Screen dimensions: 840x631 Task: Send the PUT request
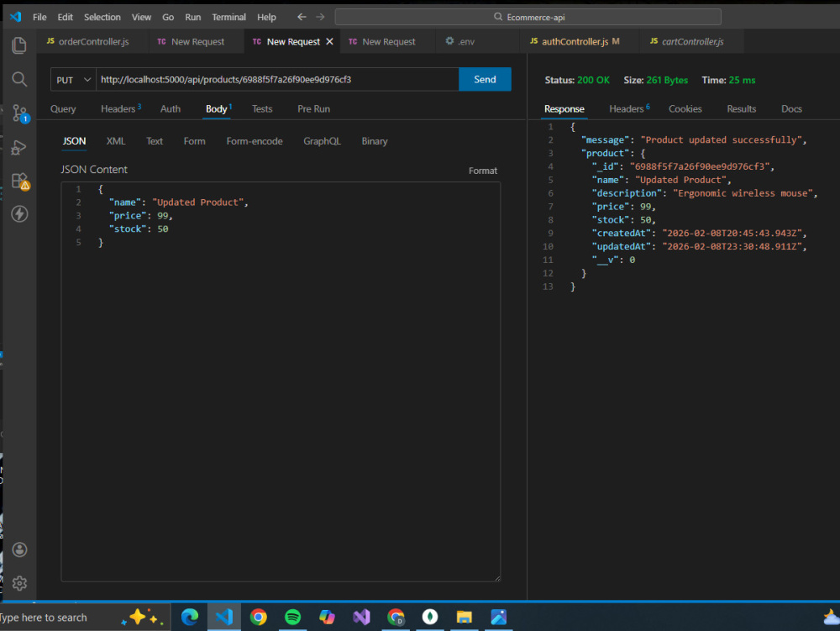click(x=485, y=79)
